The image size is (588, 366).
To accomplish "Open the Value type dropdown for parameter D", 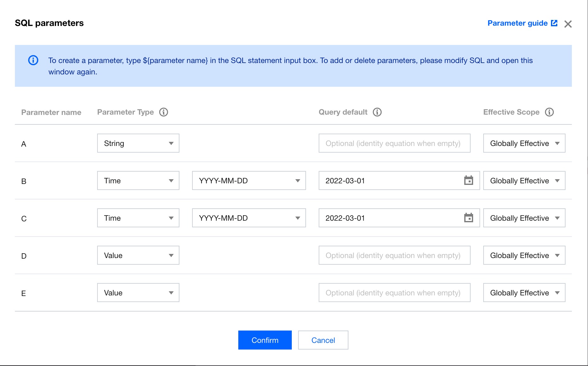I will [x=138, y=255].
